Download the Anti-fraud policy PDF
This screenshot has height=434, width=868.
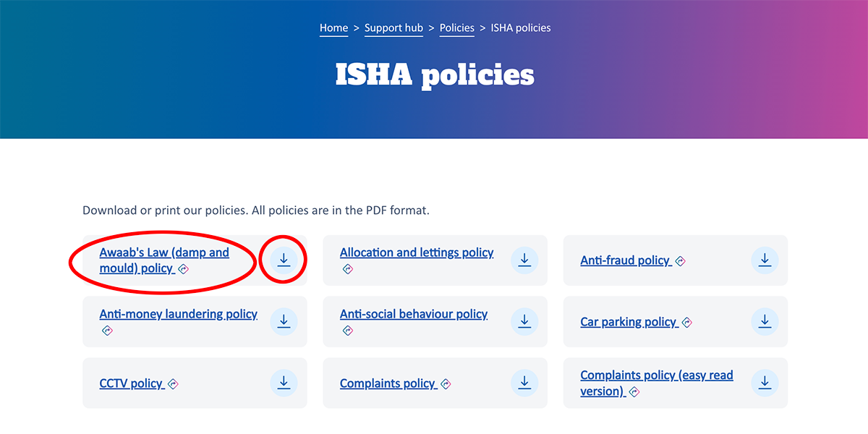tap(765, 260)
